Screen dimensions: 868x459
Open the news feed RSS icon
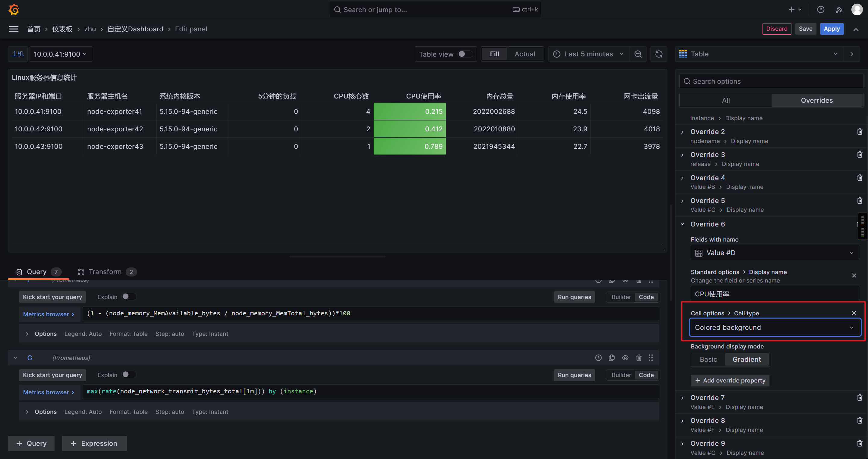pyautogui.click(x=839, y=9)
